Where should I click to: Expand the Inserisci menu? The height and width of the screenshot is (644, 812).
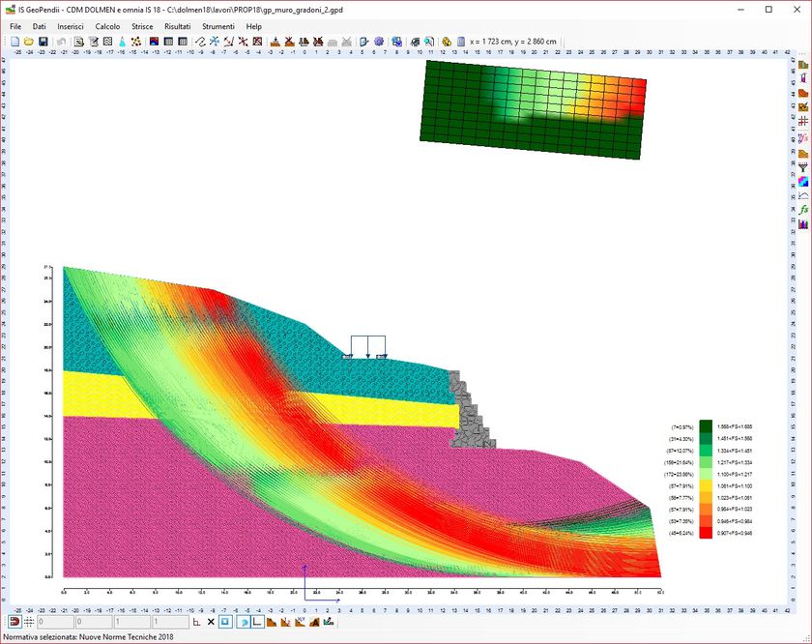point(71,26)
